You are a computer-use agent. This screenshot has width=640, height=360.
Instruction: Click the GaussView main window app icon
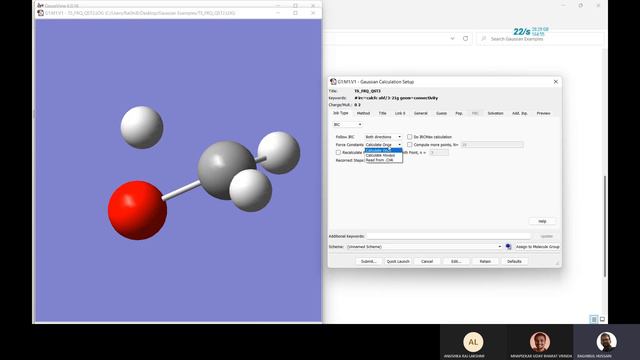click(40, 5)
